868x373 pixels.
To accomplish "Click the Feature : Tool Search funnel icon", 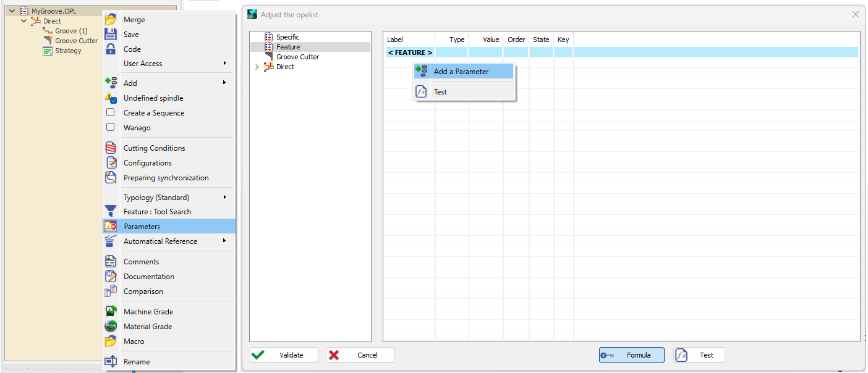I will (x=111, y=212).
